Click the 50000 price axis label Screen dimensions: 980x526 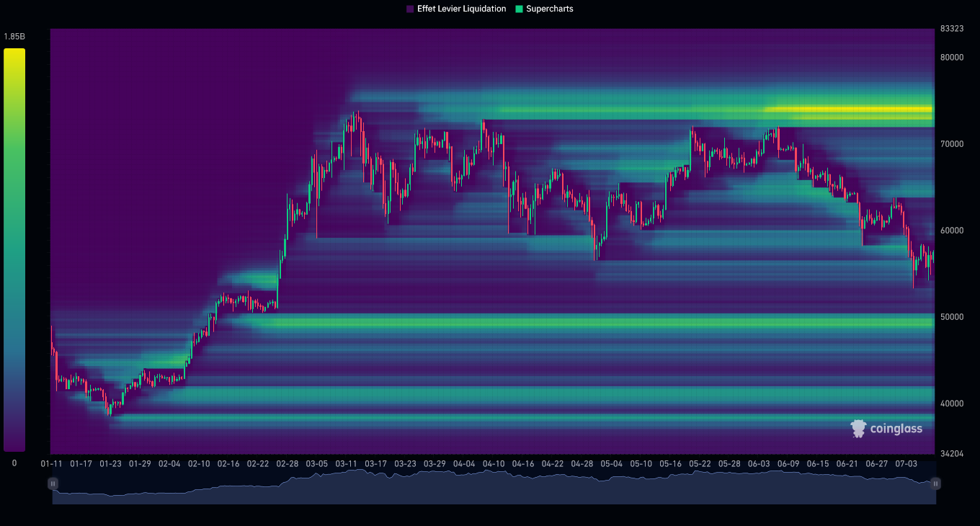click(x=952, y=317)
